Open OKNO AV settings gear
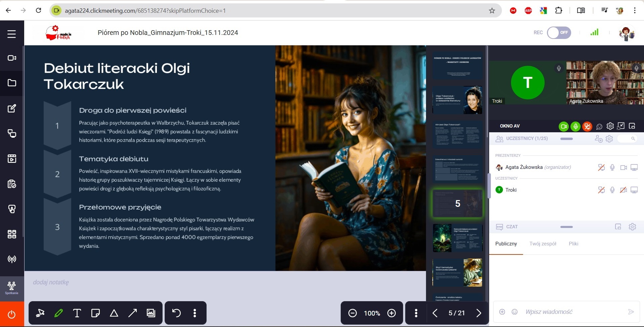Screen dimensions: 644x327 610,126
